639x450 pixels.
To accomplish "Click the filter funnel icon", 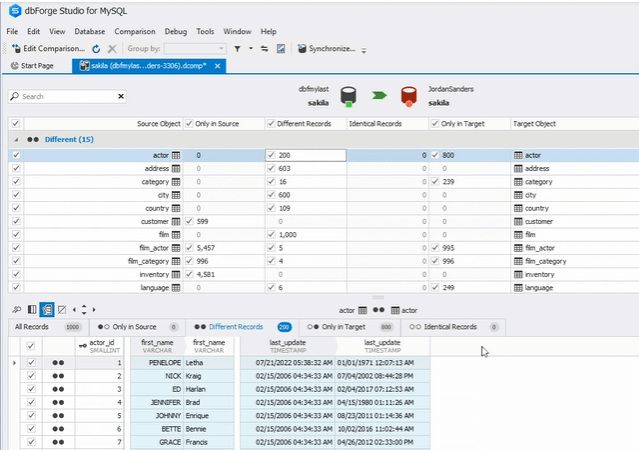I will [237, 49].
